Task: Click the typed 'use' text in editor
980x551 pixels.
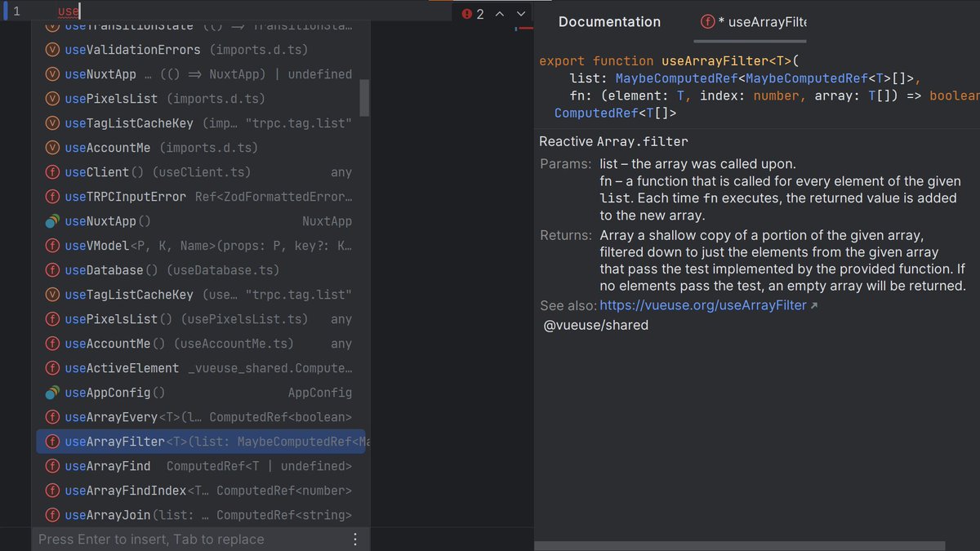Action: (68, 12)
